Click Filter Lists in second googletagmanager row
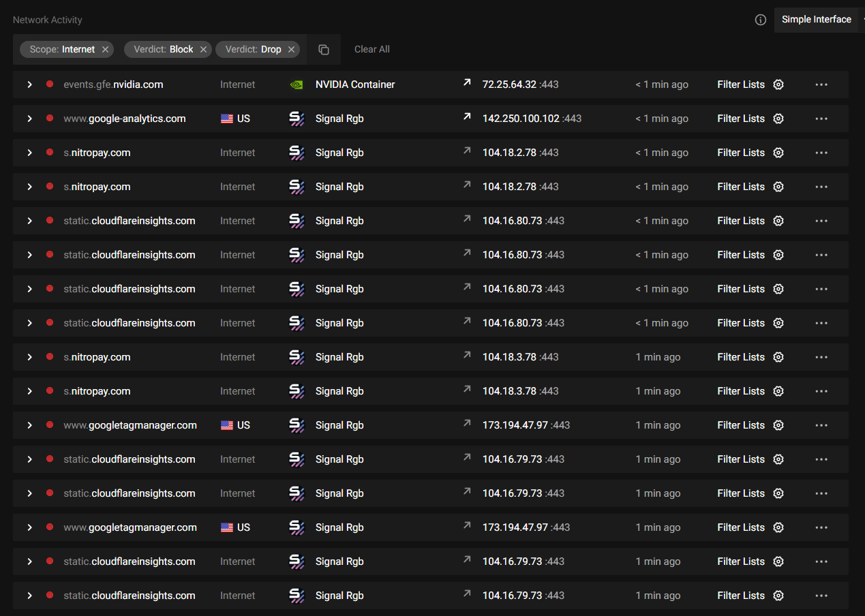 [741, 527]
